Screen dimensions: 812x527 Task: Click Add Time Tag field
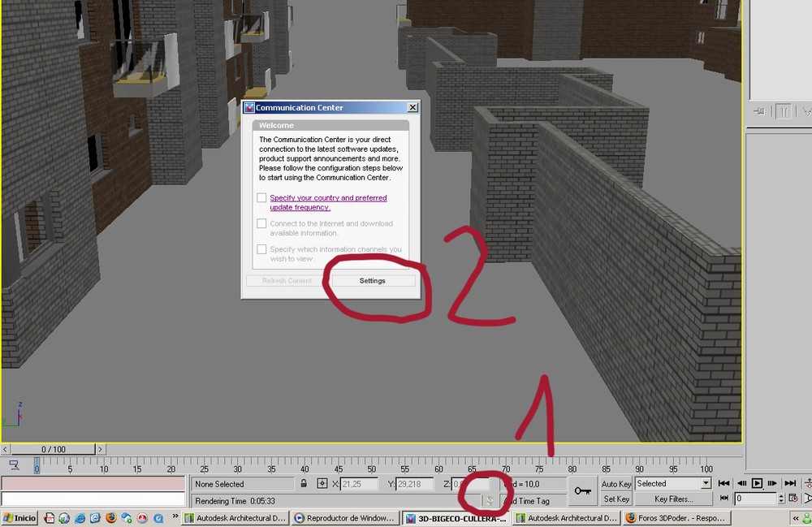(x=533, y=500)
